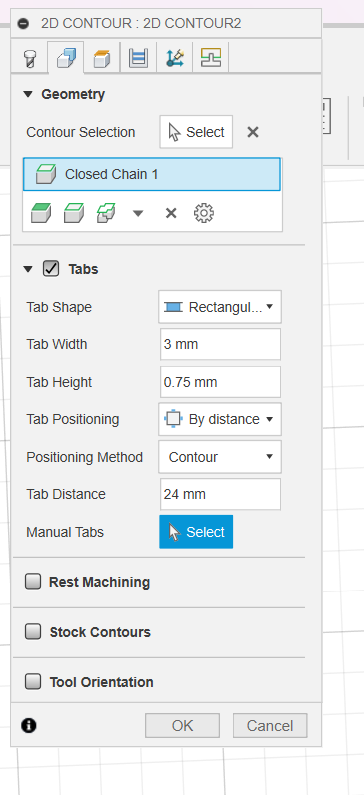Clear Contour Selection with the X button
The width and height of the screenshot is (364, 795).
[252, 132]
